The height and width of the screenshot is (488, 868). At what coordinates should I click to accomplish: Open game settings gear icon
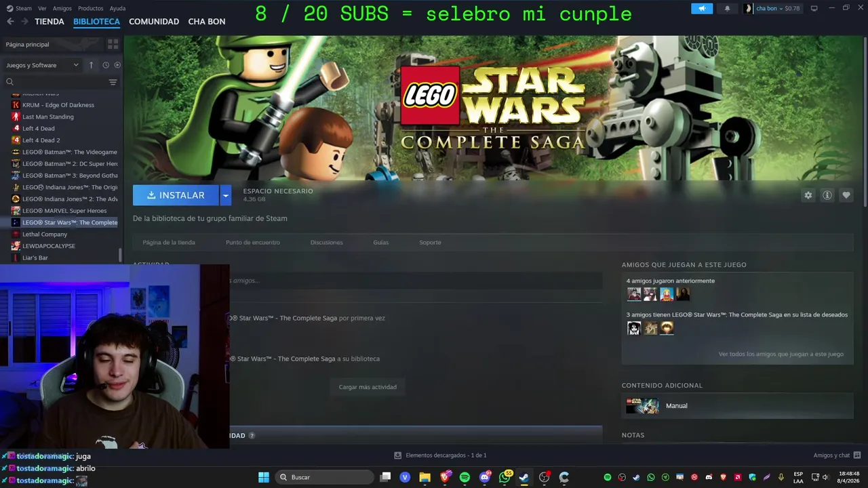pyautogui.click(x=808, y=195)
